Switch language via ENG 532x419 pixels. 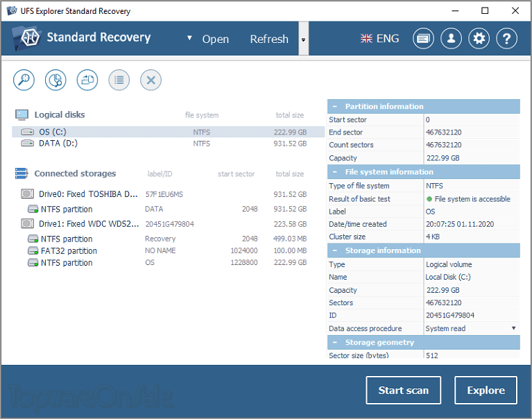388,39
